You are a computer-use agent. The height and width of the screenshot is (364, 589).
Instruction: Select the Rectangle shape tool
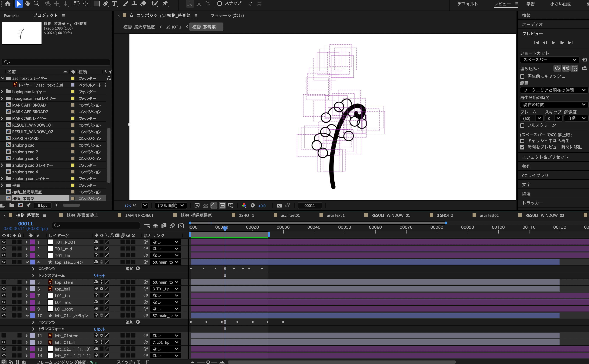pos(97,4)
